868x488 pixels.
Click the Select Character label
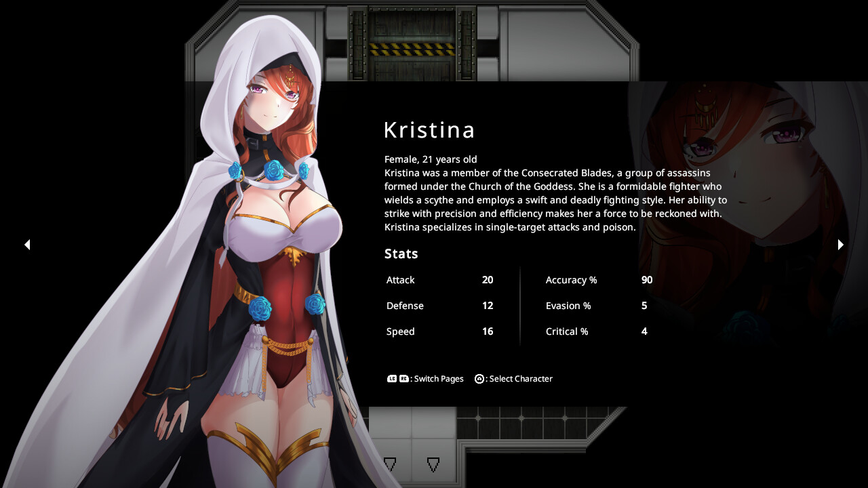[x=521, y=379]
